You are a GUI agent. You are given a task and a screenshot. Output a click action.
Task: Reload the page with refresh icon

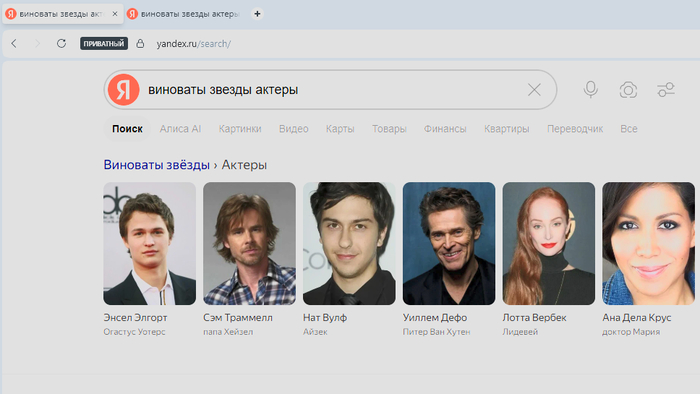(61, 43)
